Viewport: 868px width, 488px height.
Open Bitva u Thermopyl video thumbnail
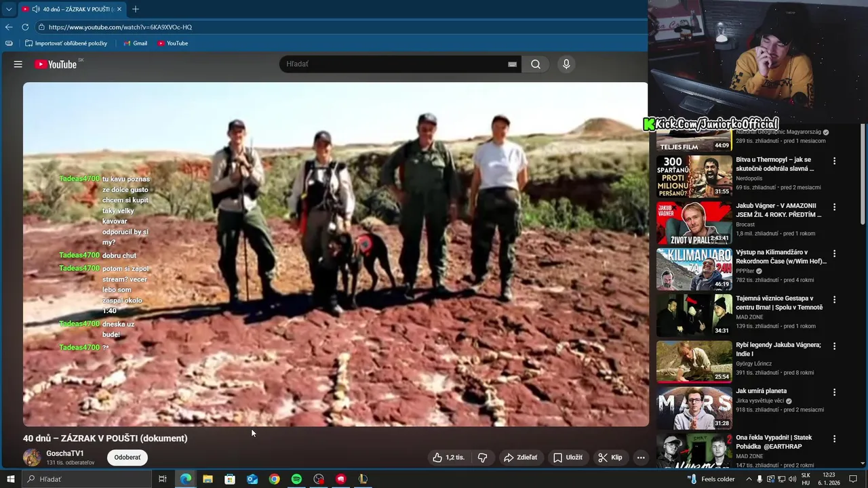694,176
